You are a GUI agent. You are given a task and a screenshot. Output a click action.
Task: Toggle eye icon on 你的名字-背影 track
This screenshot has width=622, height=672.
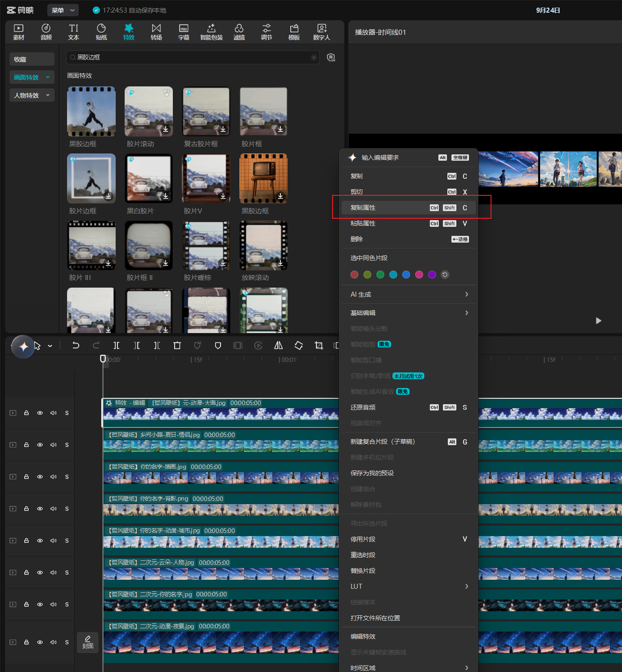coord(40,509)
